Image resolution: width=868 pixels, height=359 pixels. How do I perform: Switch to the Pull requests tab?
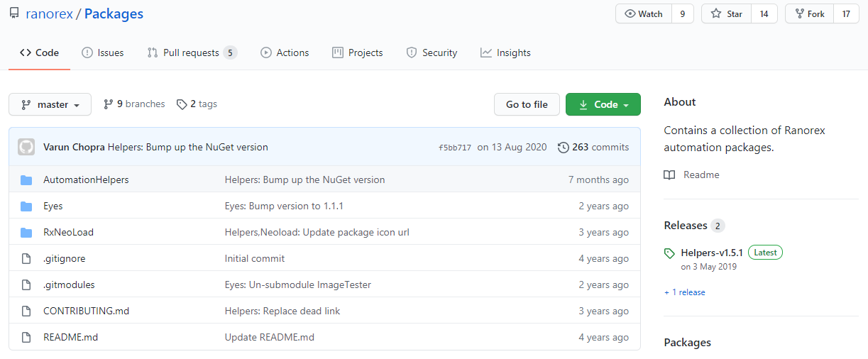click(x=192, y=53)
